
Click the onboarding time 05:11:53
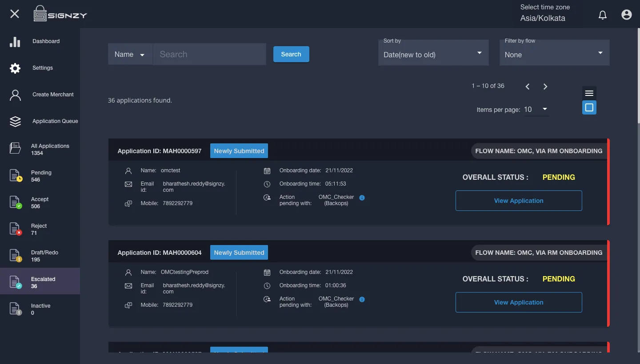pyautogui.click(x=336, y=184)
